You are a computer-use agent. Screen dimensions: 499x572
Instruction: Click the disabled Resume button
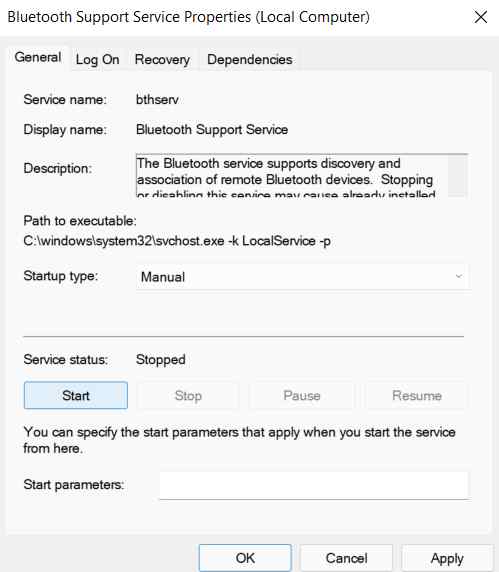tap(417, 395)
